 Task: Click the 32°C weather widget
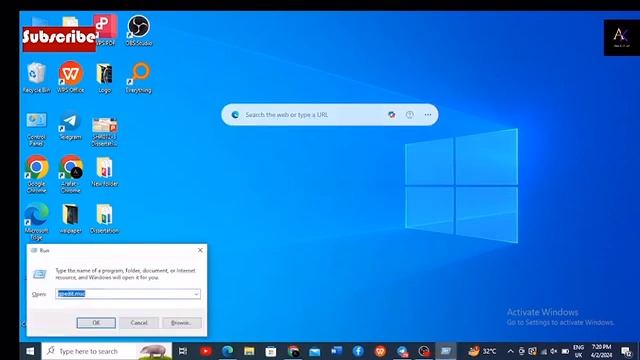click(482, 351)
